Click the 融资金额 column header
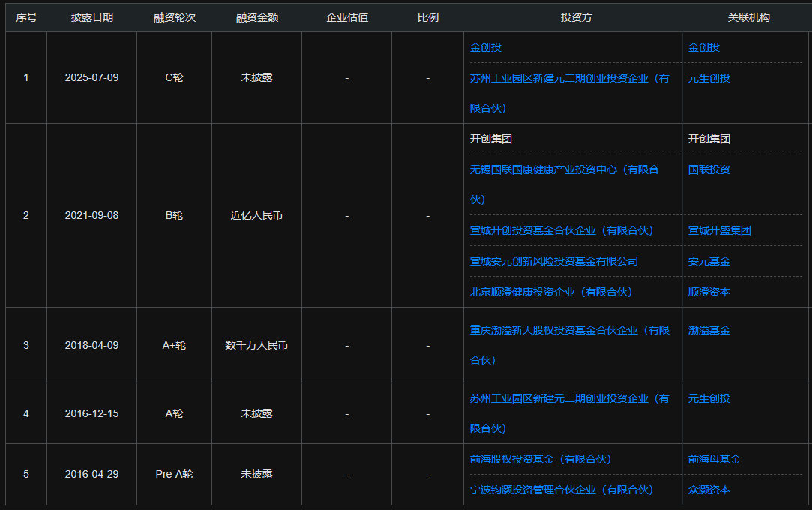 coord(257,17)
